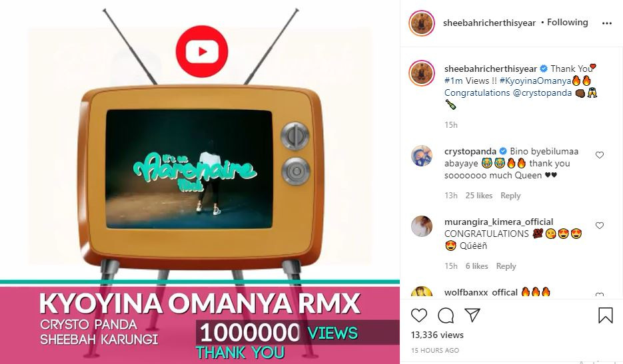Open murangira_kimera_official's avatar

tap(422, 226)
